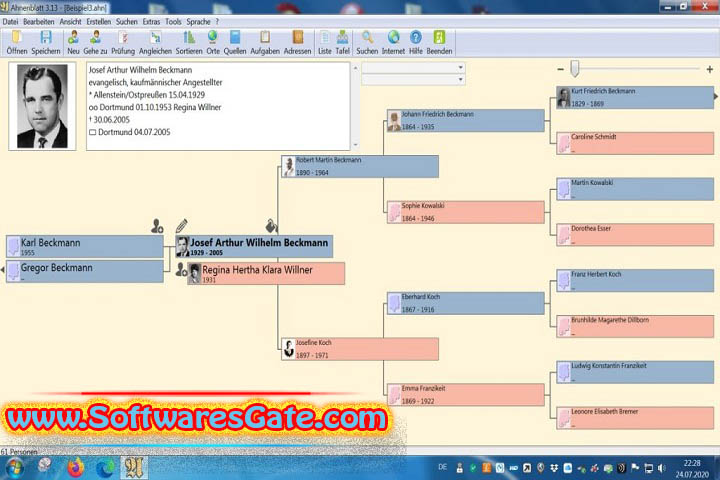Open the Bearbeiten menu

(39, 22)
